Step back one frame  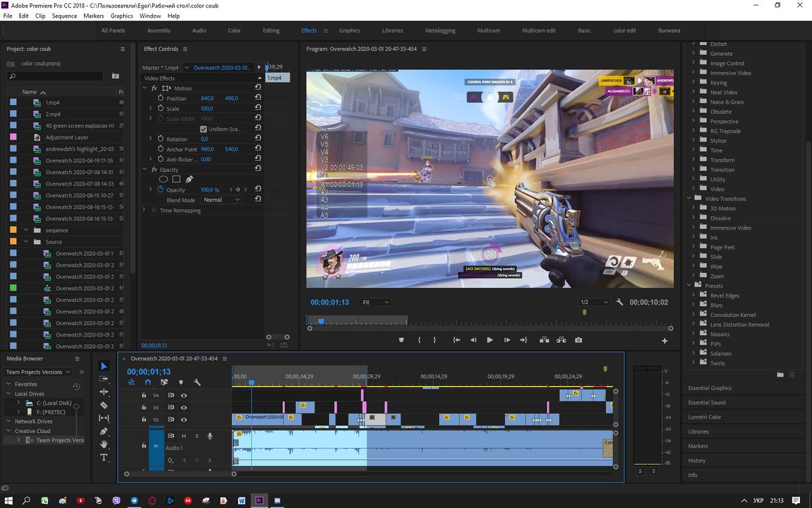click(x=473, y=340)
